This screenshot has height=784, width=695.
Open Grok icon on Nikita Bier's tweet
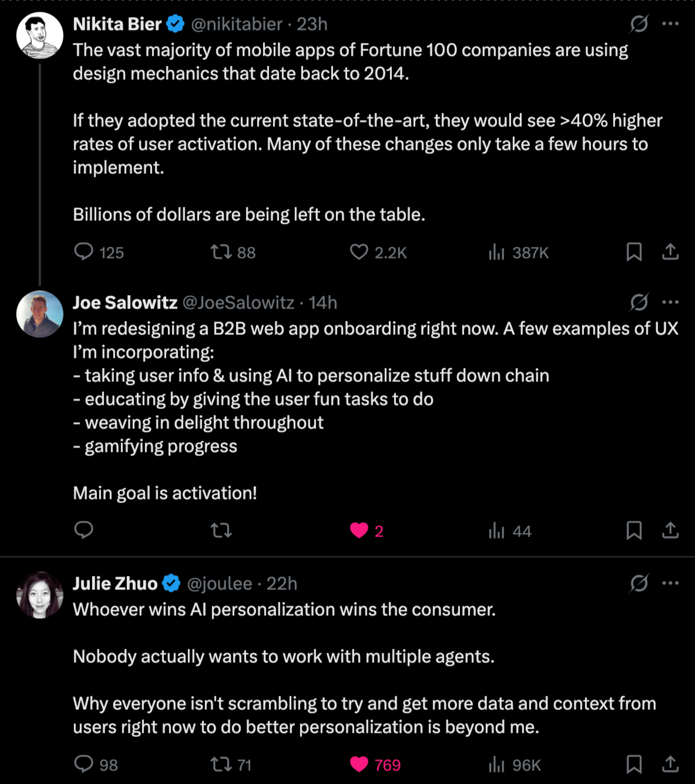[639, 24]
